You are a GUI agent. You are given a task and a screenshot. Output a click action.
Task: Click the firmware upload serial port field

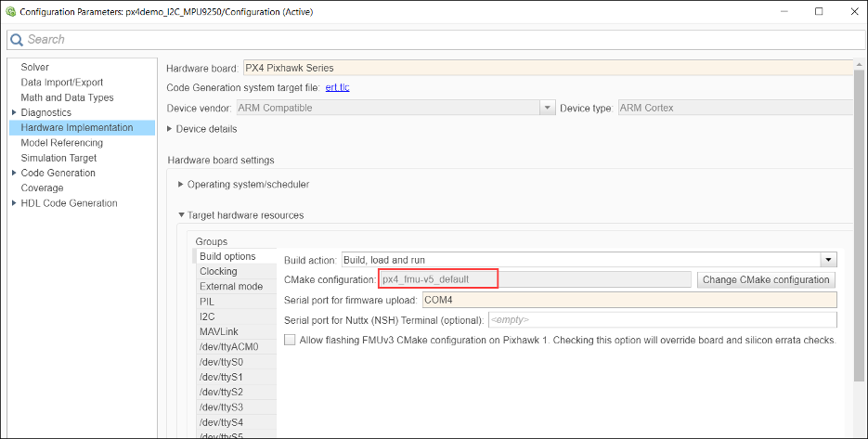click(x=628, y=300)
